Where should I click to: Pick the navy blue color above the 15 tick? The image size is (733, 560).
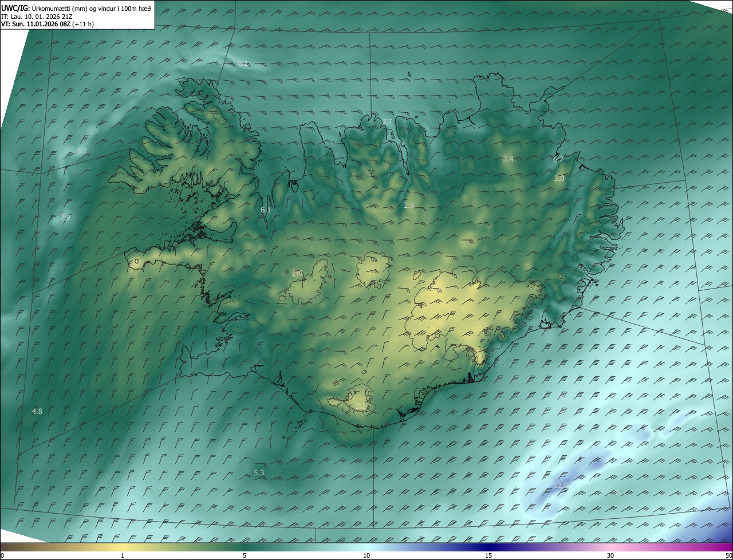coord(488,547)
